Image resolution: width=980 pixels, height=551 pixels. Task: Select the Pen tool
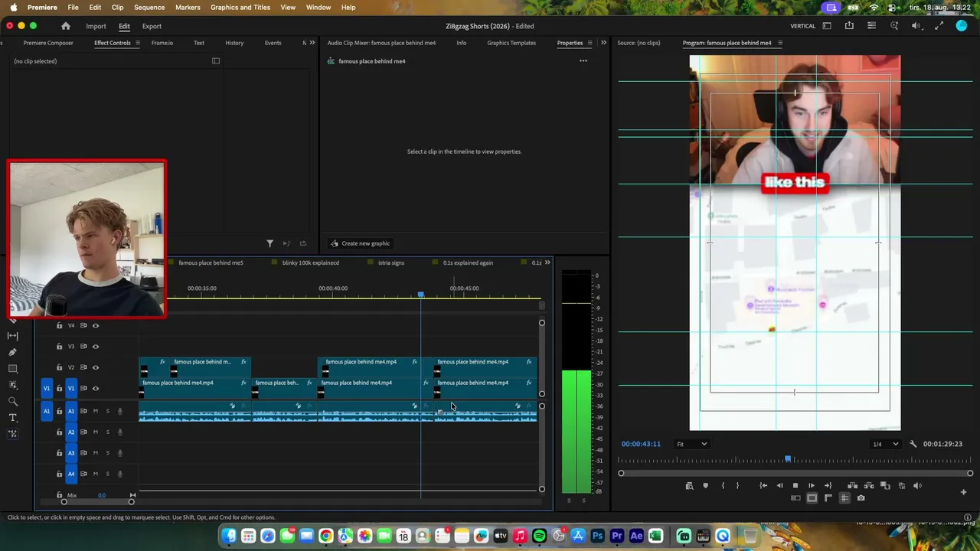coord(13,352)
